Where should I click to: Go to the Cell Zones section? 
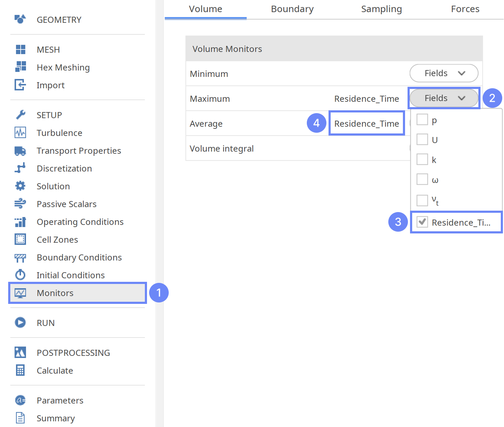pos(57,239)
